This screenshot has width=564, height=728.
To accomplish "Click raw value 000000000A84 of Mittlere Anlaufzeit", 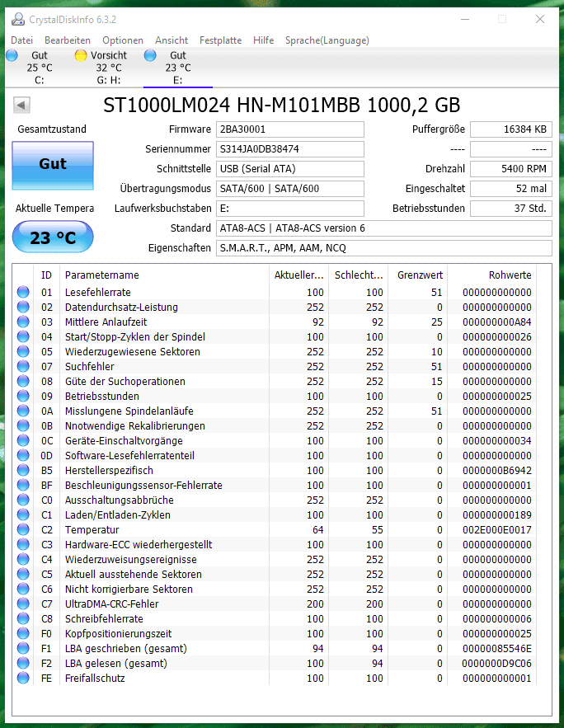I will coord(496,322).
